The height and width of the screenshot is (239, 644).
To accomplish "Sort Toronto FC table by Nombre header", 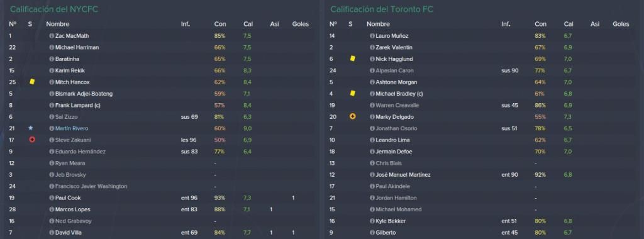I will point(378,25).
